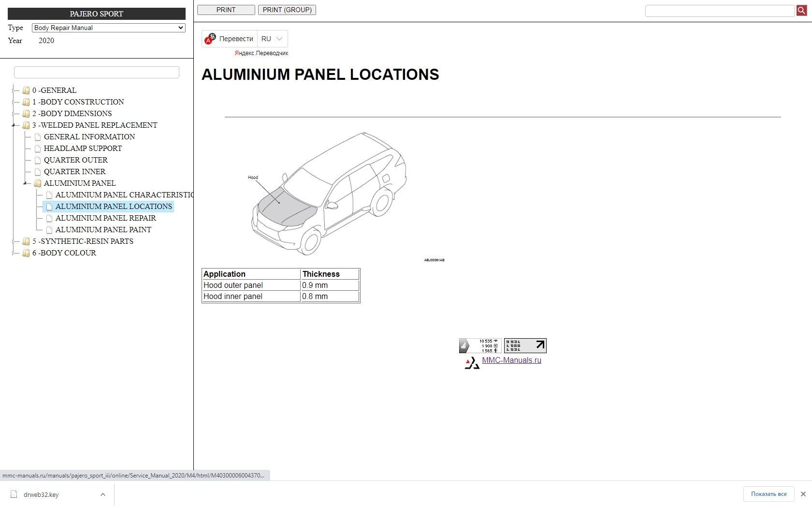Collapse the 3 -WELDED PANEL REPLACEMENT node

(14, 125)
